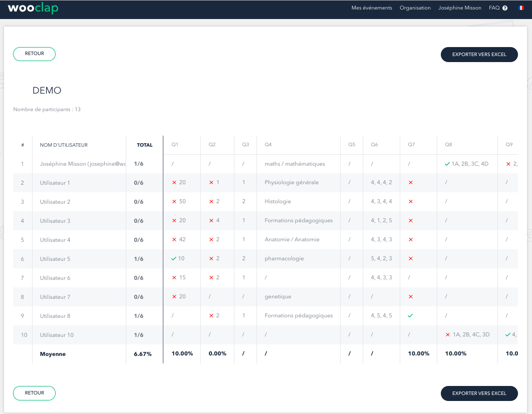Click the Q2 column header

point(212,145)
